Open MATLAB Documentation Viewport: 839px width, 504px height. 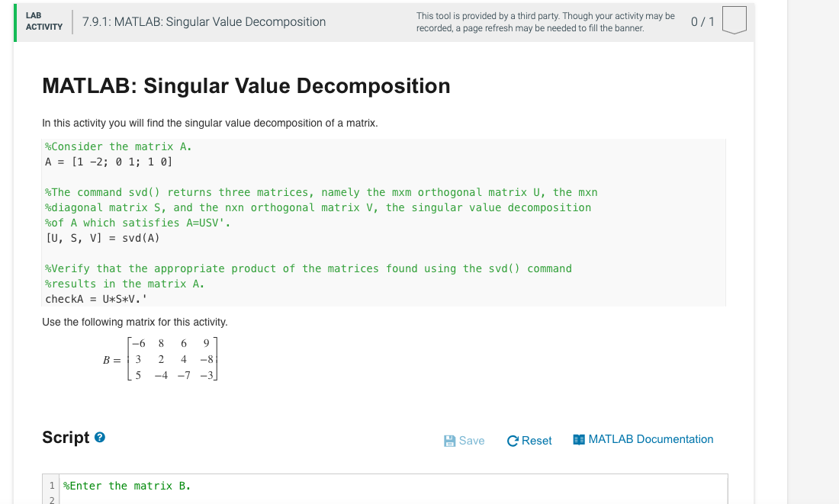[x=651, y=439]
